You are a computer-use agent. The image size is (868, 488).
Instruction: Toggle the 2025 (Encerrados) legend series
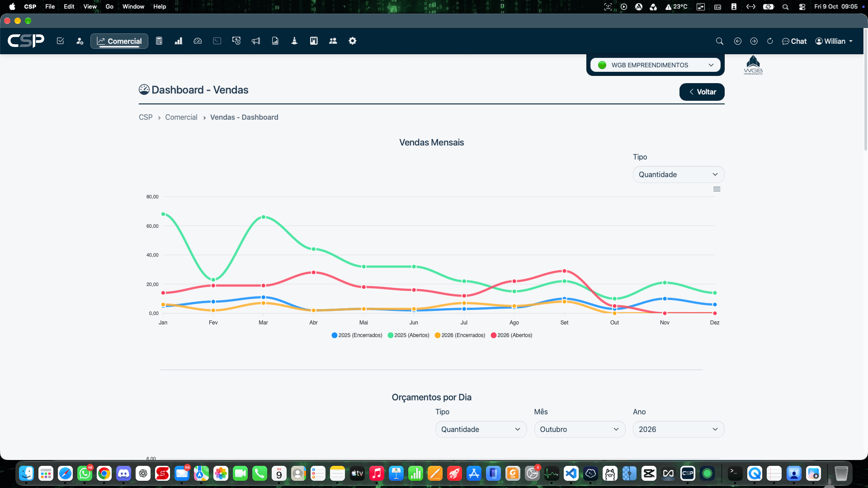click(x=357, y=335)
